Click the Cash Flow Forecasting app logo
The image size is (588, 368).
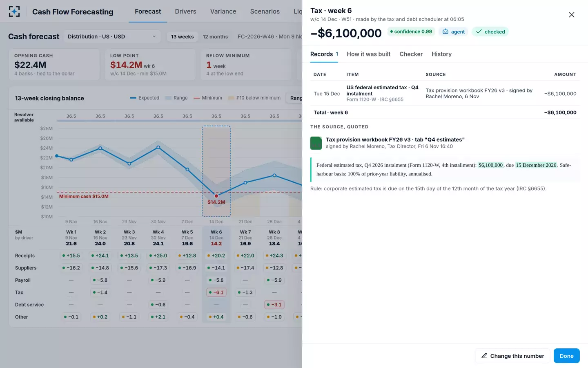point(14,11)
